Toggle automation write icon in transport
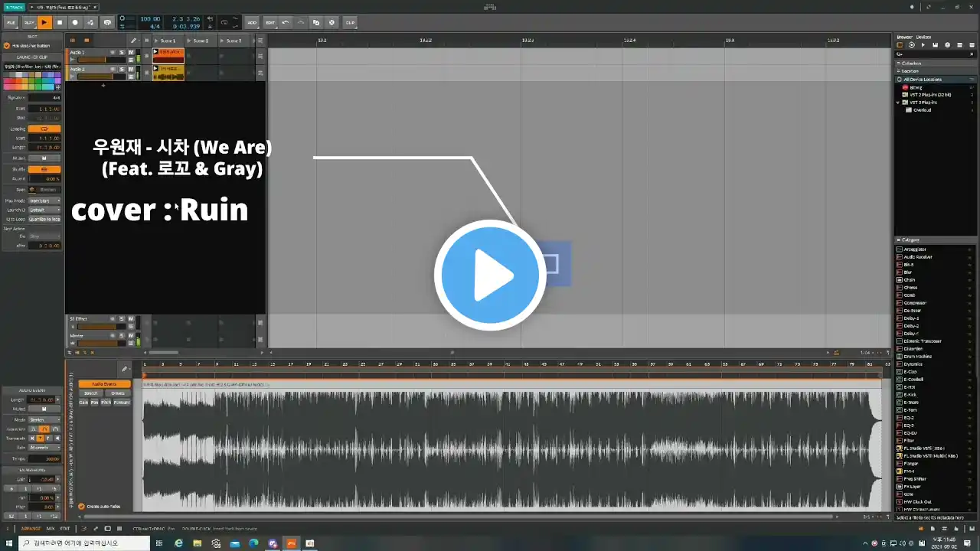Viewport: 980px width, 551px height. (91, 22)
